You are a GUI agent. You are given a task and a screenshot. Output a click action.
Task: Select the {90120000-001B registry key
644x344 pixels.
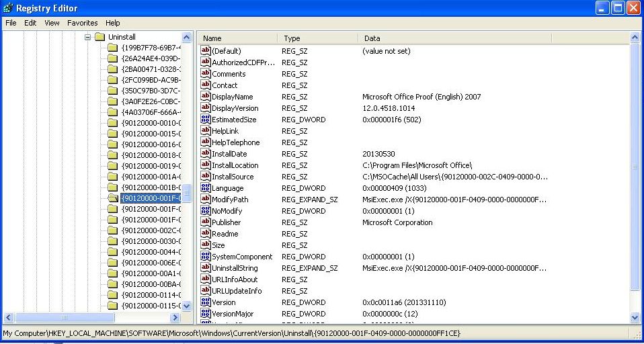coord(151,187)
